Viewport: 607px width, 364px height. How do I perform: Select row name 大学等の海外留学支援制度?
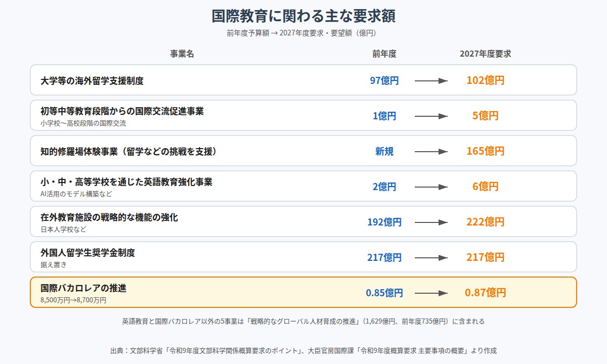click(x=92, y=80)
